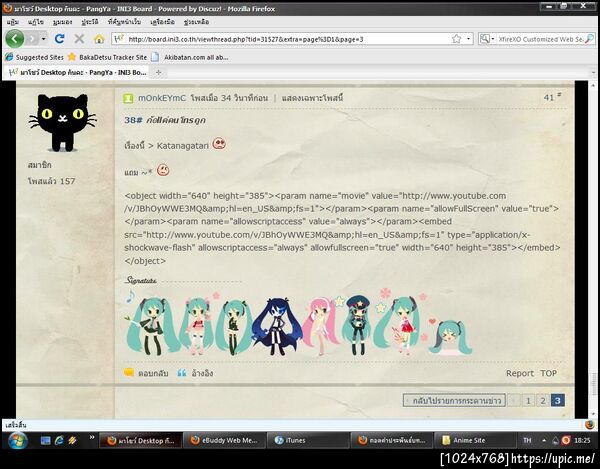Click the XfireXO web search field
The height and width of the screenshot is (469, 600).
pos(540,39)
